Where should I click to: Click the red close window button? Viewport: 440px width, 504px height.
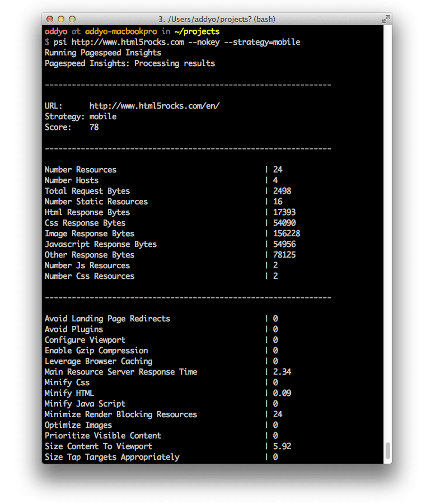[50, 19]
